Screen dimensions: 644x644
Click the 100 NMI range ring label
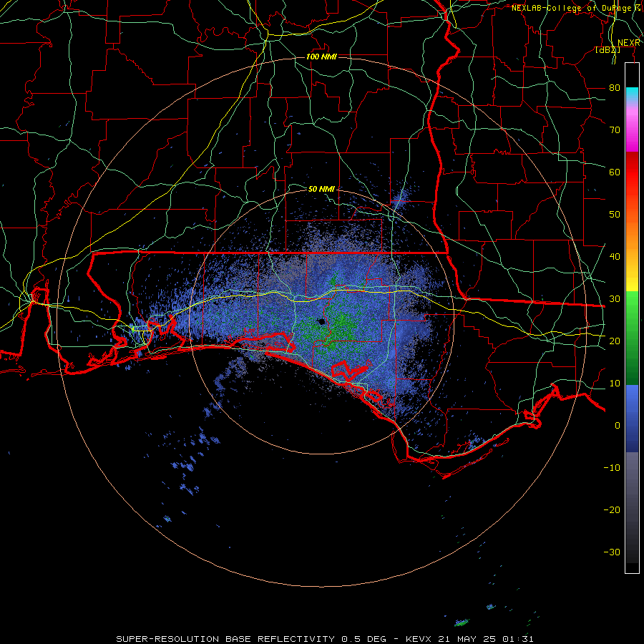pos(321,57)
